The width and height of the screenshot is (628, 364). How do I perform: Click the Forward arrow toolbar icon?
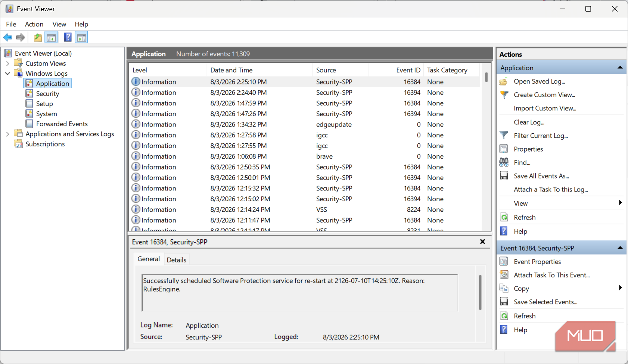click(21, 37)
